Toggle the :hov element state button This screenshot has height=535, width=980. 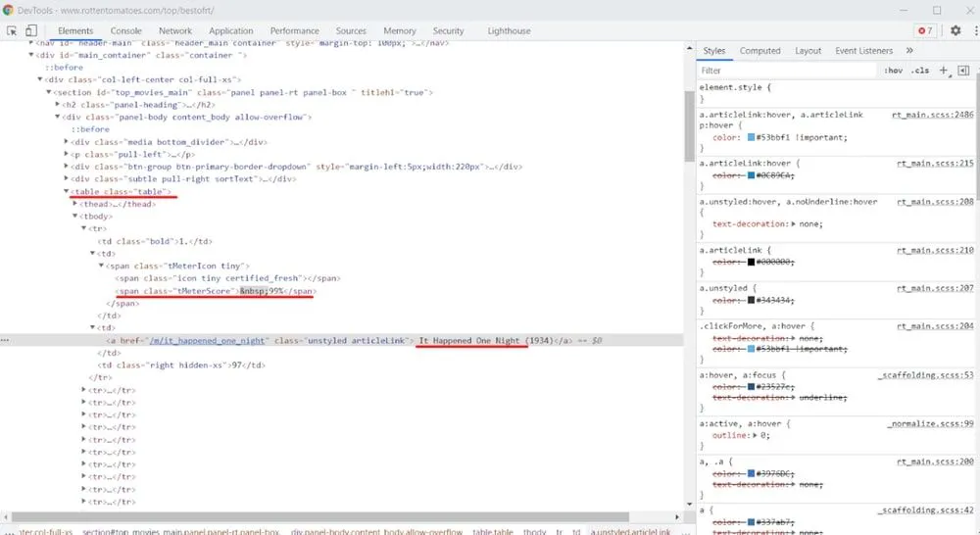point(893,71)
